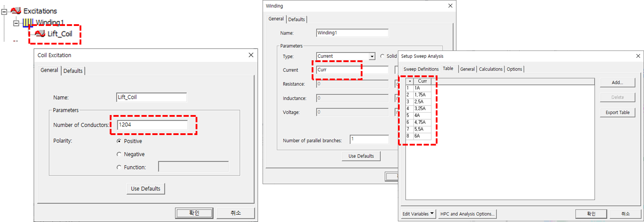Open the Calculations tab
The width and height of the screenshot is (644, 222).
click(x=490, y=69)
